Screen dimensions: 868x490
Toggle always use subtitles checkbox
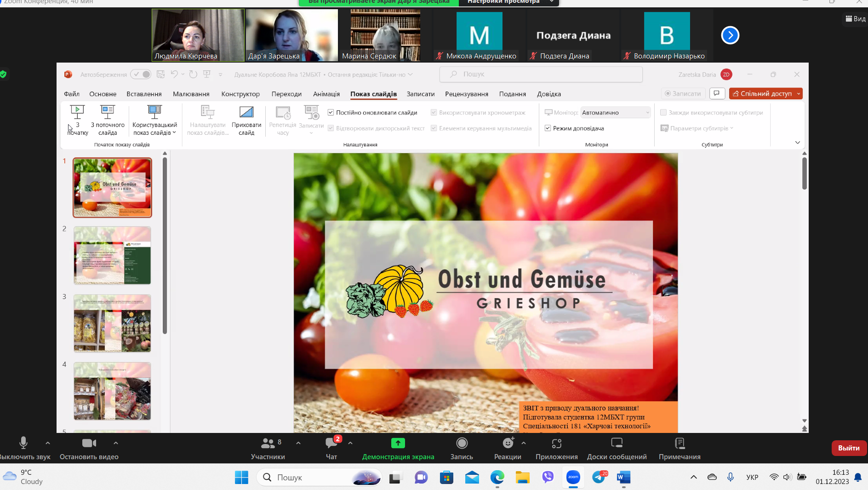[x=663, y=113]
